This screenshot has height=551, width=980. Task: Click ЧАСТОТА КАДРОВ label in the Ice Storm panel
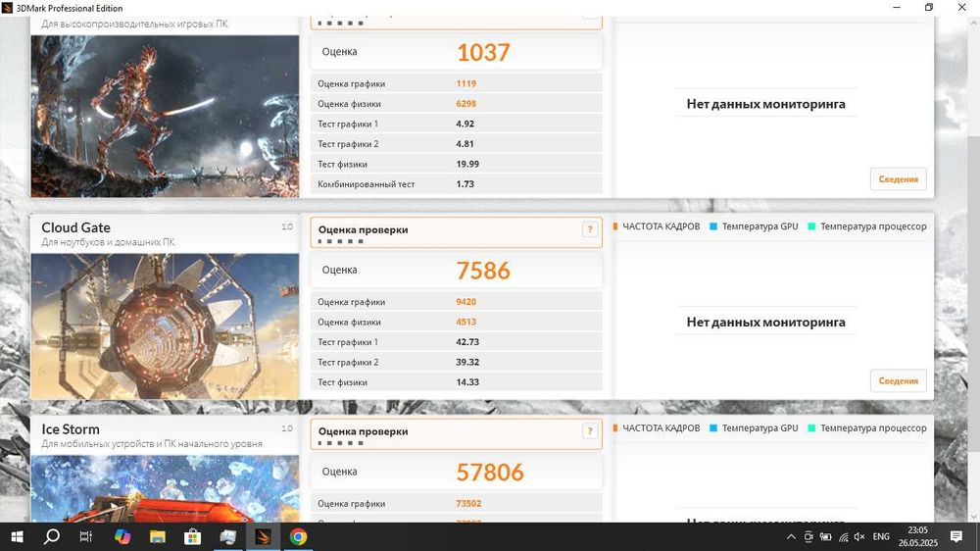(661, 428)
